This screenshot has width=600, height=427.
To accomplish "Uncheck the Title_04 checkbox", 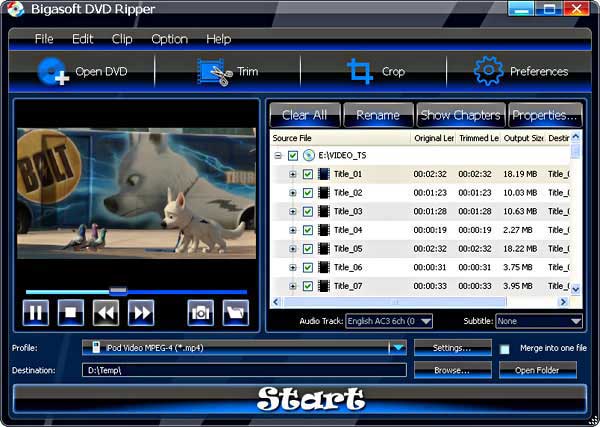I will tap(308, 230).
